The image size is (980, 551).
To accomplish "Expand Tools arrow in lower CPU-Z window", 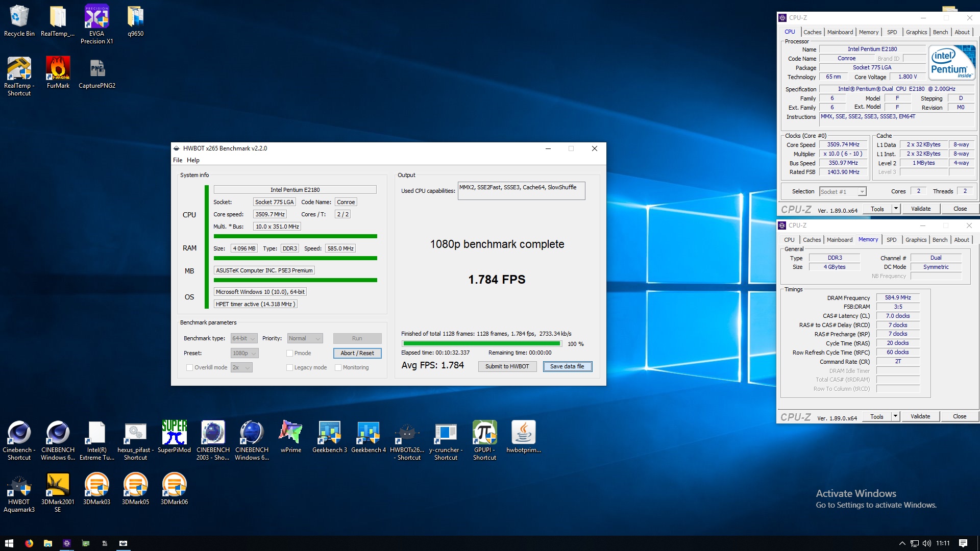I will [x=895, y=416].
